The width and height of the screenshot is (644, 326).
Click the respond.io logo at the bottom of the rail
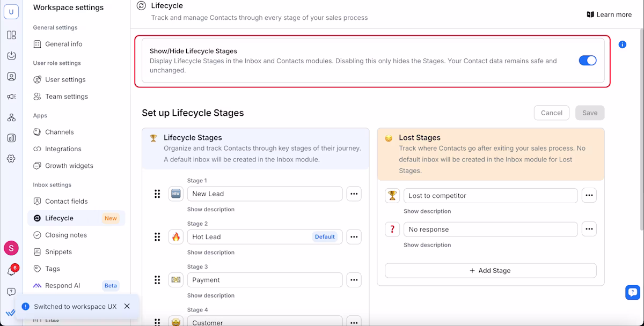click(x=10, y=313)
